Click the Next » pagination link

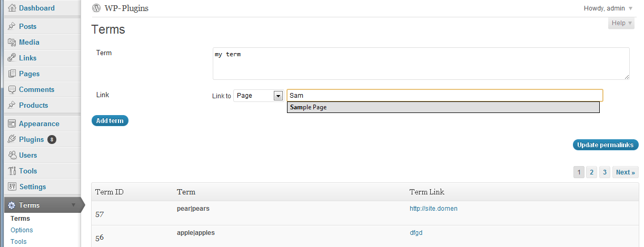coord(626,172)
